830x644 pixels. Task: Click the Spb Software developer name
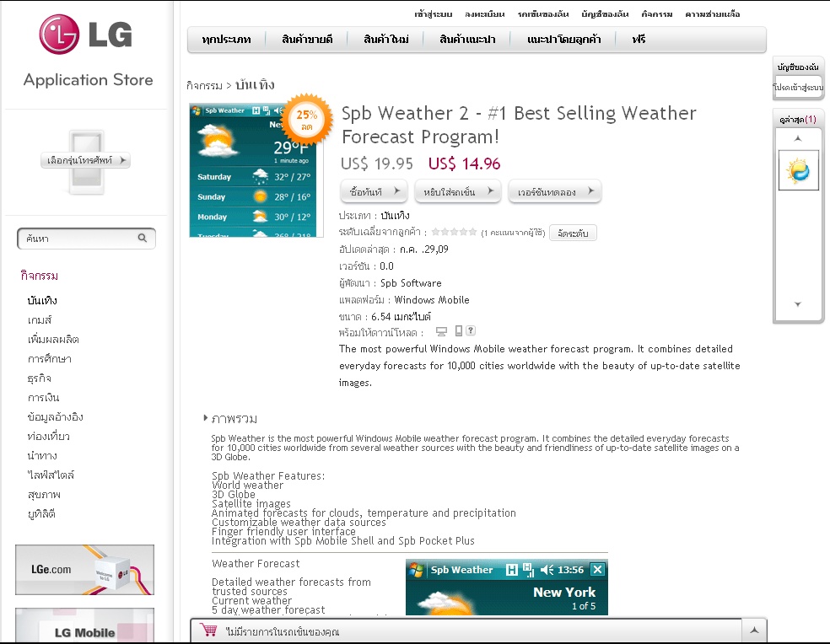[x=411, y=283]
